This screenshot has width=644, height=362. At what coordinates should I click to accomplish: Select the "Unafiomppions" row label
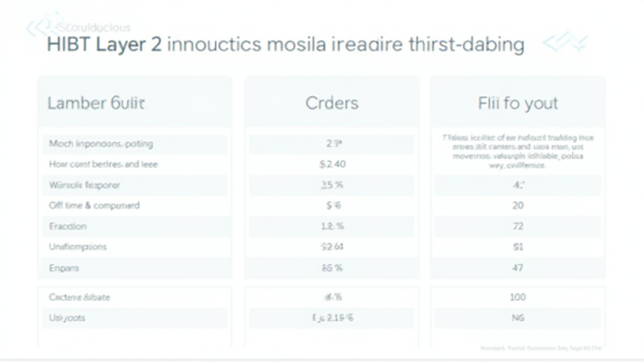point(77,247)
